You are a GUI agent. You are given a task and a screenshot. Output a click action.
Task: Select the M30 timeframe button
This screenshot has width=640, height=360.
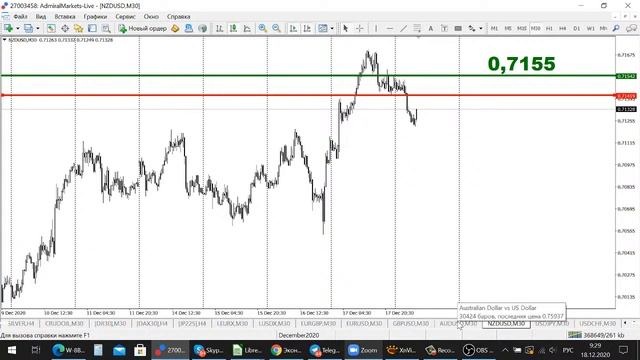(x=536, y=28)
